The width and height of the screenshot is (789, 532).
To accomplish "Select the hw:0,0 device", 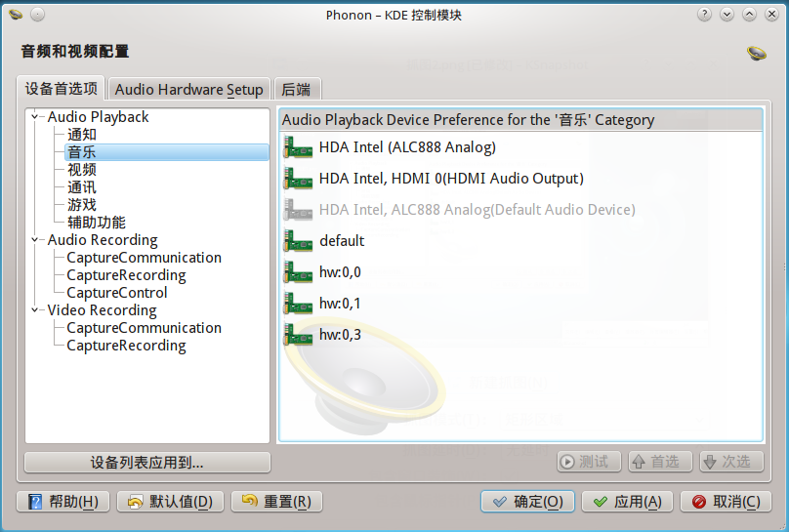I will point(340,272).
